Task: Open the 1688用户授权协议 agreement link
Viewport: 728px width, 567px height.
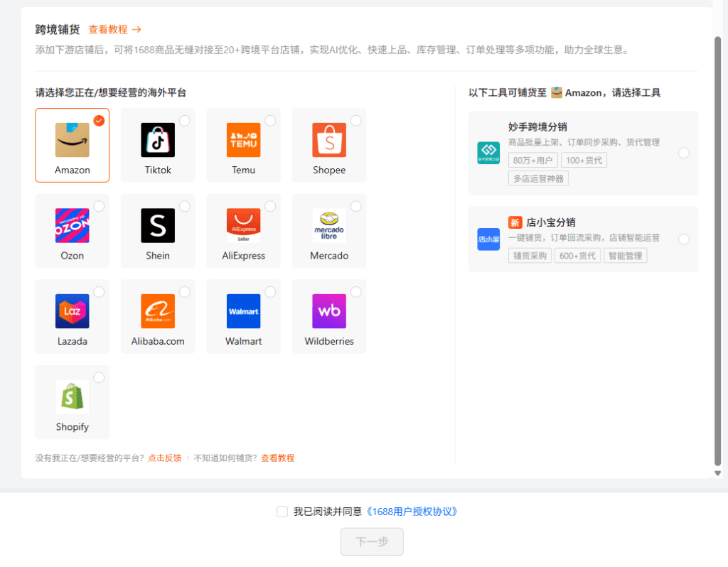Action: point(412,512)
